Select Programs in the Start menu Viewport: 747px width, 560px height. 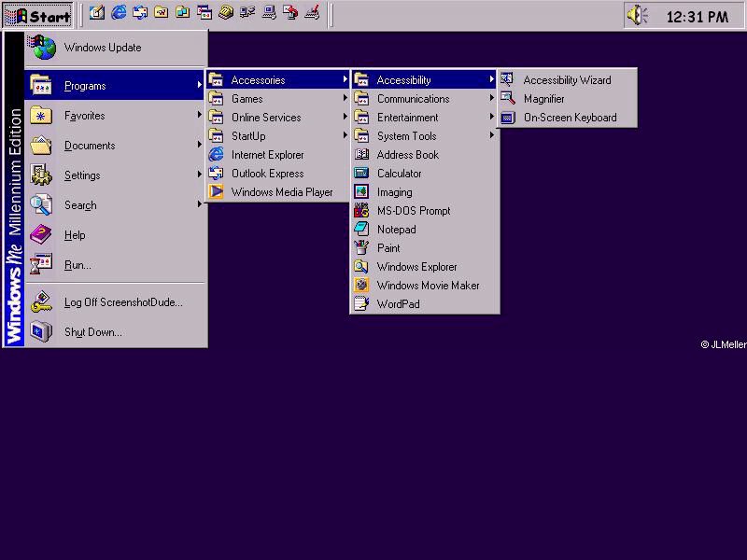coord(115,85)
